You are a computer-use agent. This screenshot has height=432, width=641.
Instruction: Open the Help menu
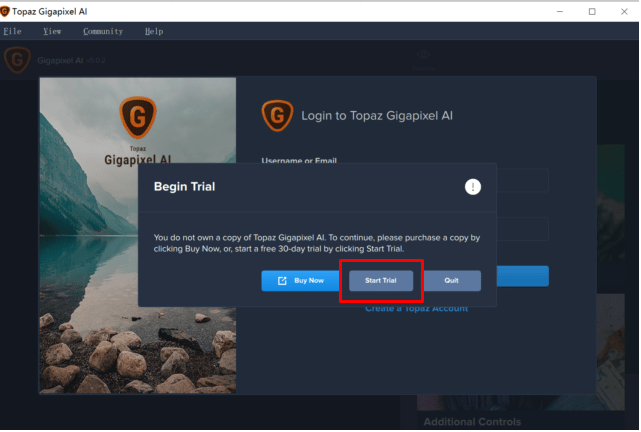[154, 31]
